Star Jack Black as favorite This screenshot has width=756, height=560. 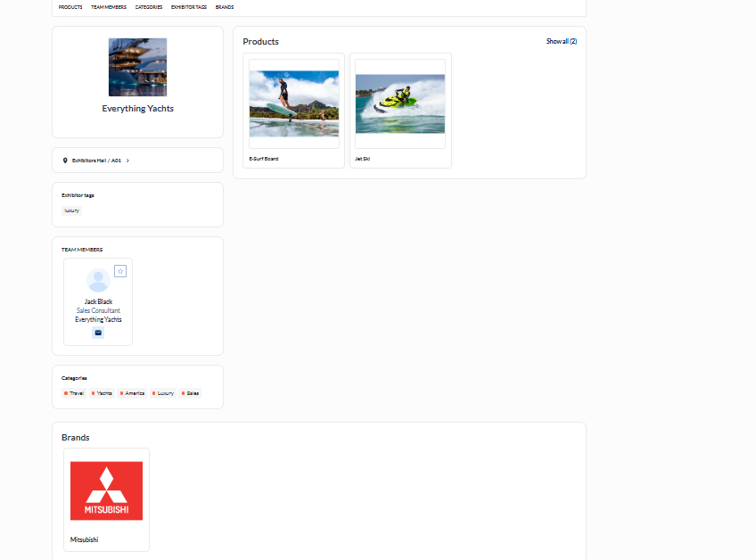(120, 271)
